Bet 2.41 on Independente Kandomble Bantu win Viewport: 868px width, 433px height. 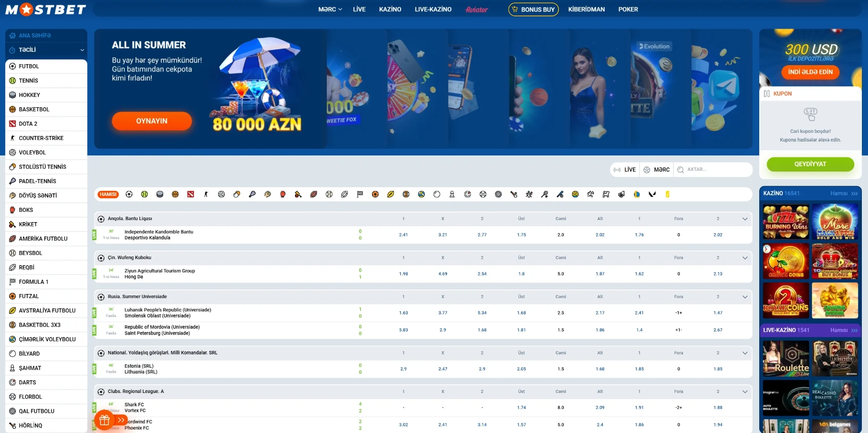403,235
